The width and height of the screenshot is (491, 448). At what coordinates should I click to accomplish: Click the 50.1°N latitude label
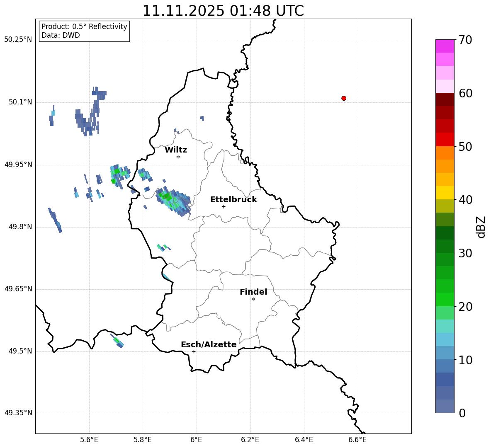point(20,102)
